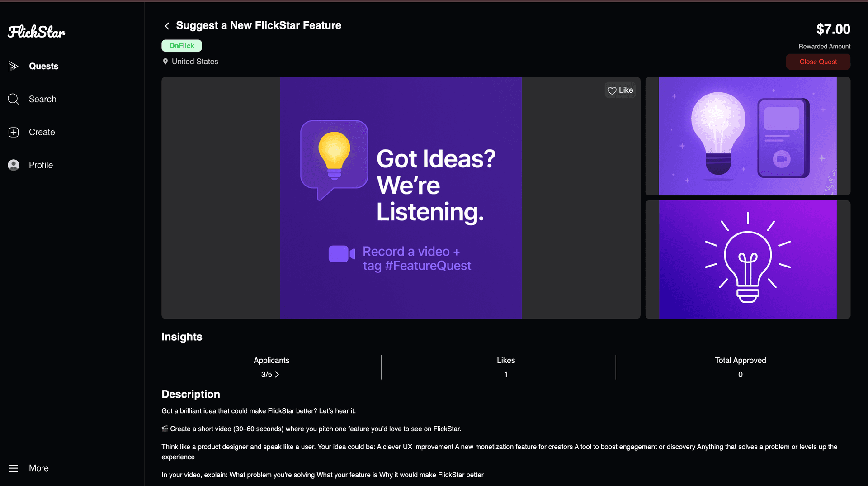The width and height of the screenshot is (868, 486).
Task: Click the main Got Ideas banner image
Action: [x=401, y=198]
